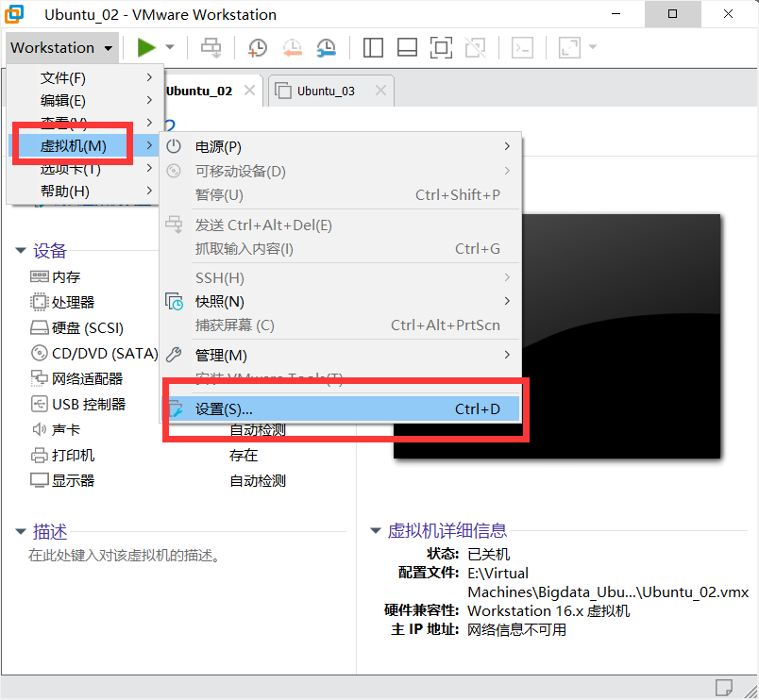
Task: Open the 快照(N) snapshot submenu
Action: click(x=341, y=301)
